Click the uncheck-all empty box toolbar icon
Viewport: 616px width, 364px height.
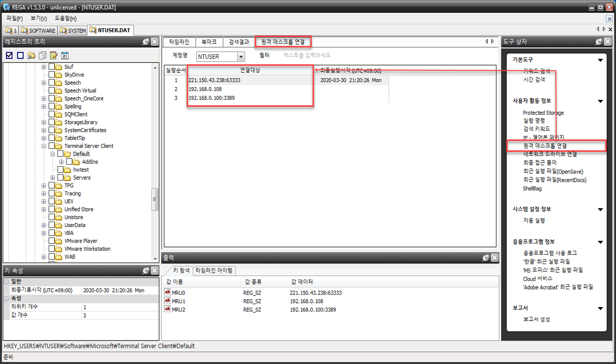(x=20, y=55)
